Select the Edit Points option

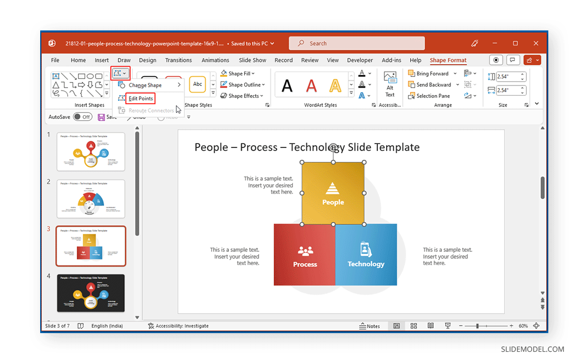tap(140, 98)
